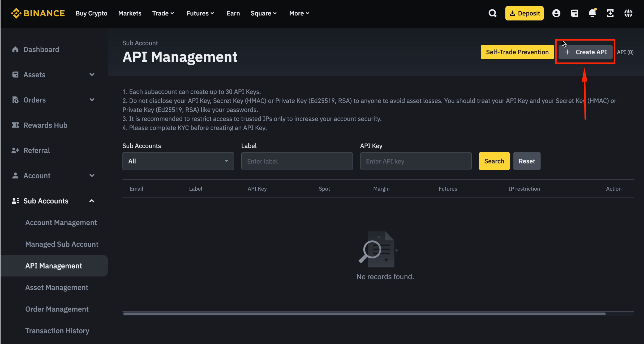Go to Rewards Hub in sidebar
Image resolution: width=644 pixels, height=344 pixels.
[45, 125]
